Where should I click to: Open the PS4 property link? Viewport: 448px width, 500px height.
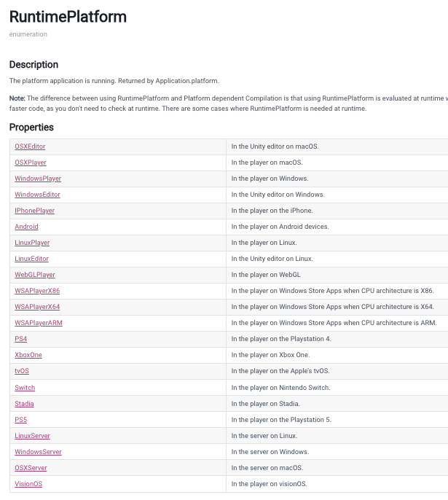click(20, 339)
